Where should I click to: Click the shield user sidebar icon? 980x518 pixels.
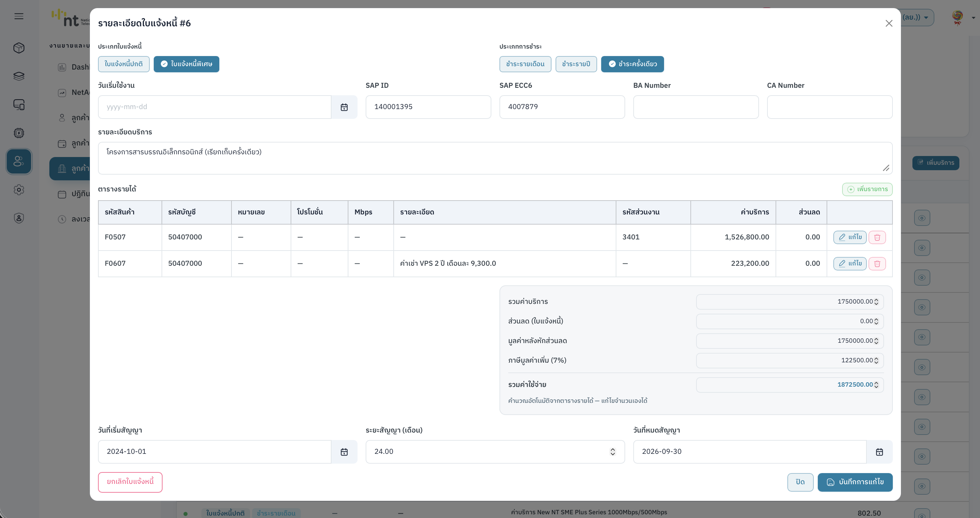[x=19, y=218]
